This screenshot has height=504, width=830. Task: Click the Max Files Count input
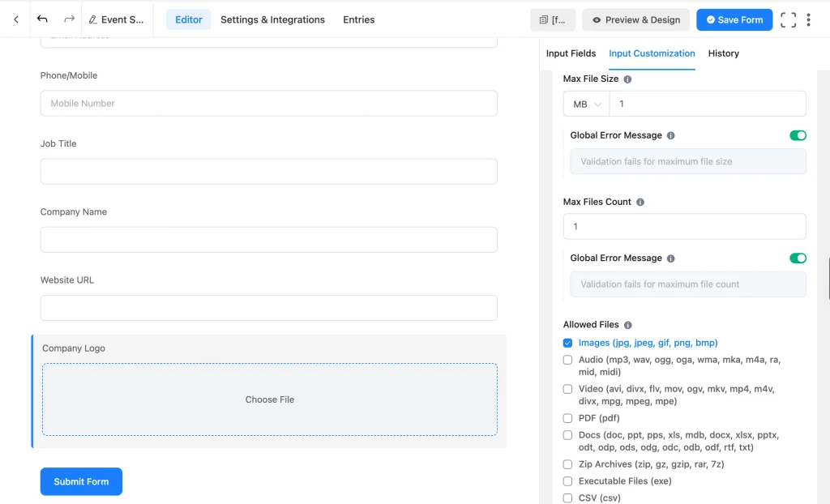(684, 227)
